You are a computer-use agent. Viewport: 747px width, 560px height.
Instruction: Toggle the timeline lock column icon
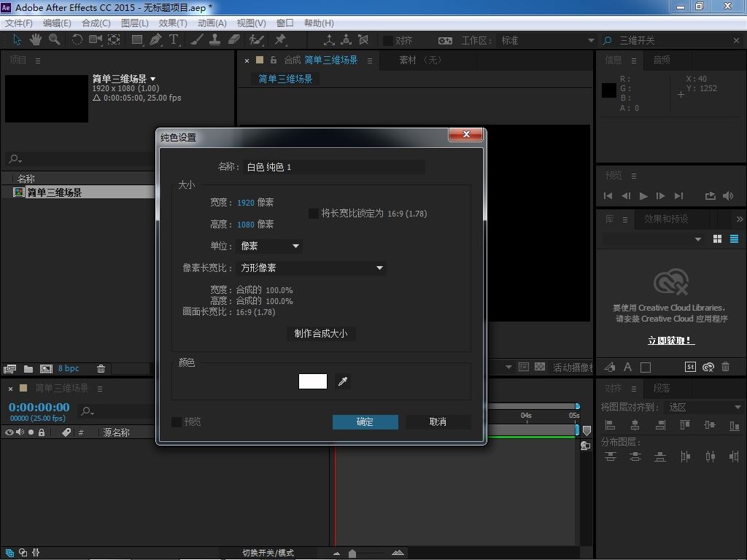point(42,432)
